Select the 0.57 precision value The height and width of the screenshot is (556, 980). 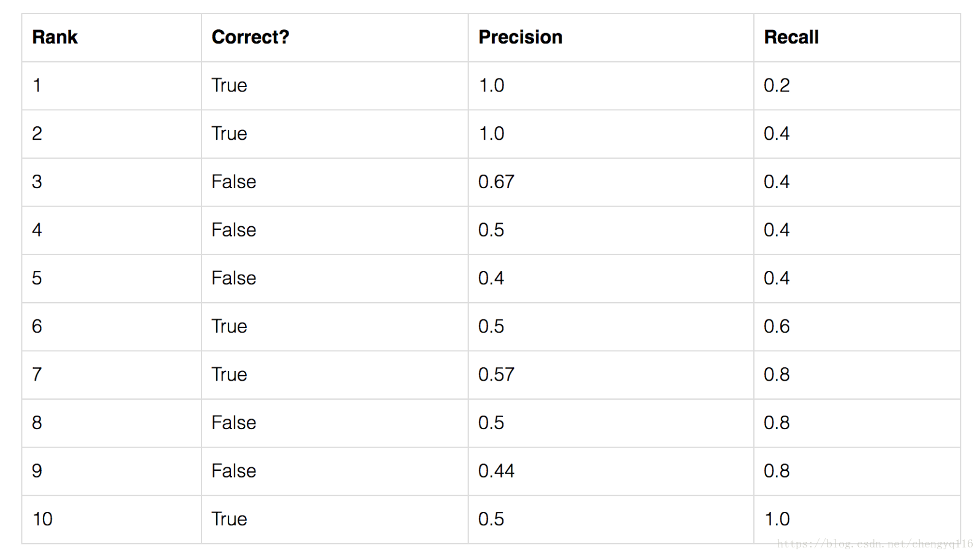[496, 375]
